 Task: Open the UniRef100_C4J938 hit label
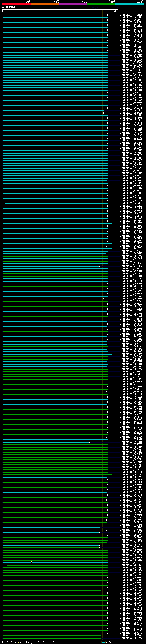tap(131, 22)
